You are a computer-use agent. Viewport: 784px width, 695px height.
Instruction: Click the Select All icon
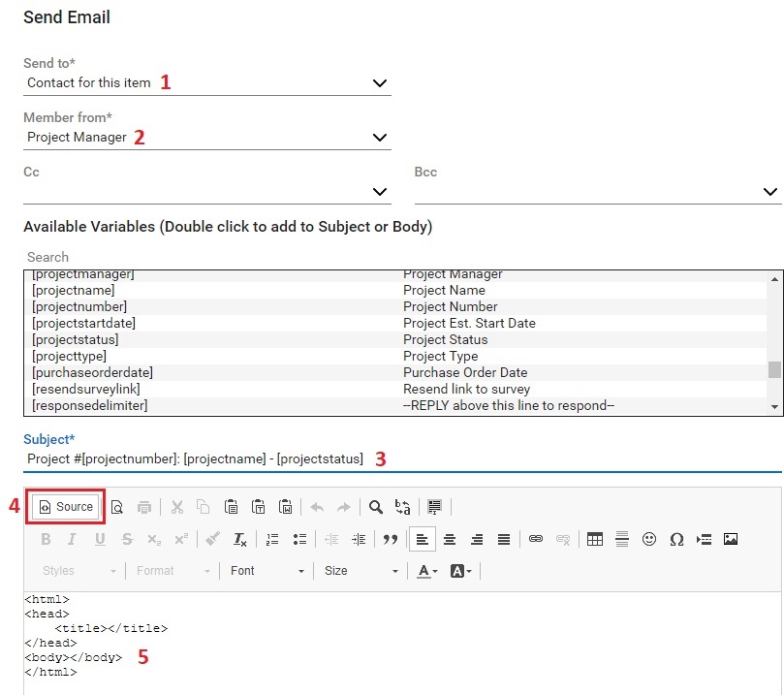point(434,507)
